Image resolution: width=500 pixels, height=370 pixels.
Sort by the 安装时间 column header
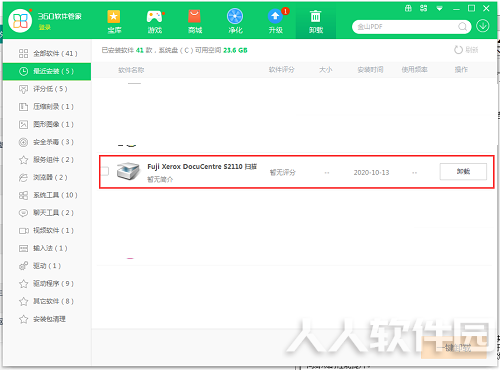pyautogui.click(x=370, y=70)
